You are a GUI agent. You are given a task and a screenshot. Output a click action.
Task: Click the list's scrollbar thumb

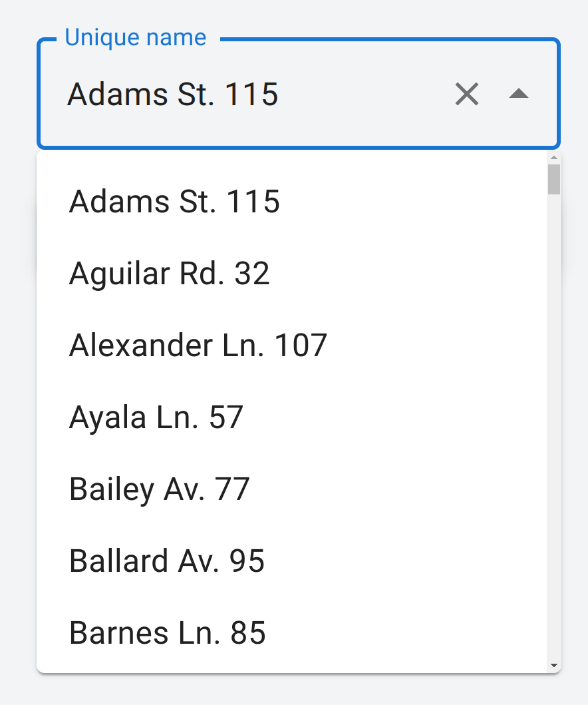tap(554, 178)
